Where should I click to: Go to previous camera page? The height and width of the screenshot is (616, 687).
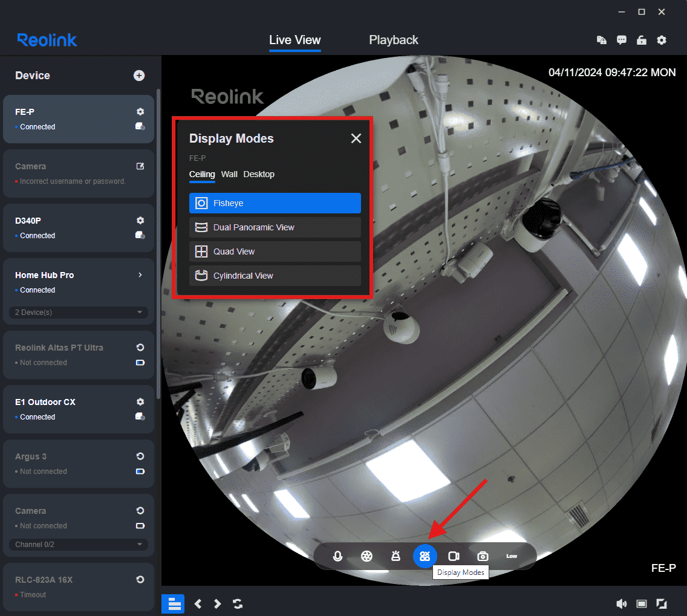point(198,604)
